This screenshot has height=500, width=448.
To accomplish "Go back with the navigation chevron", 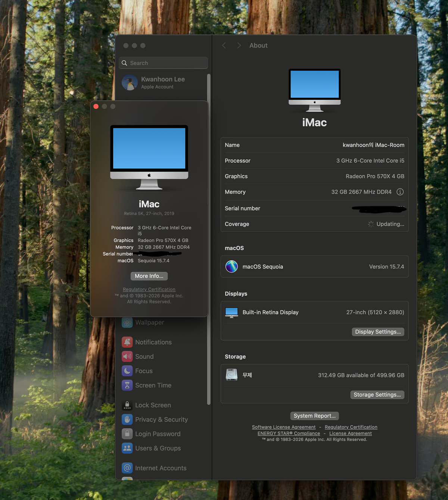I will coord(224,46).
